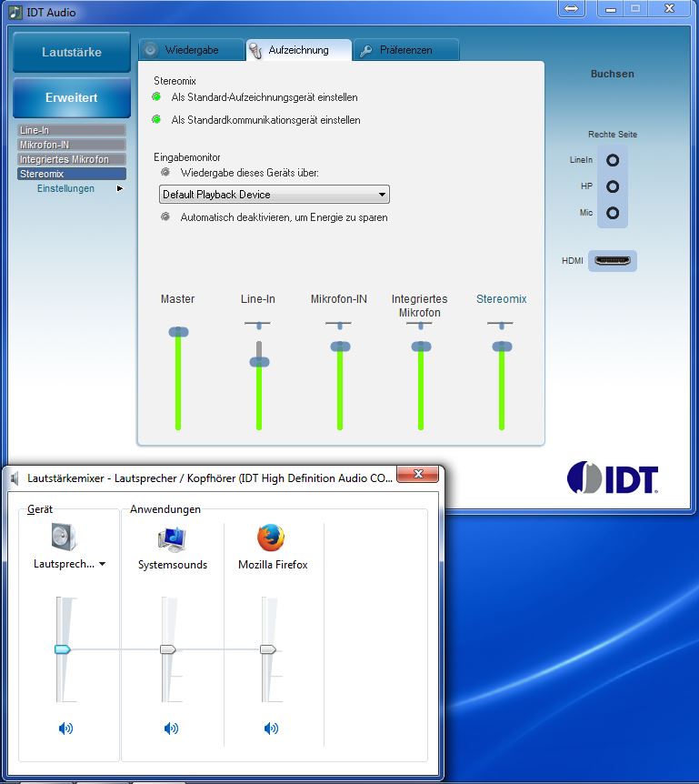Screen dimensions: 699x784
Task: Click the Eingabemonitor label
Action: pos(187,157)
